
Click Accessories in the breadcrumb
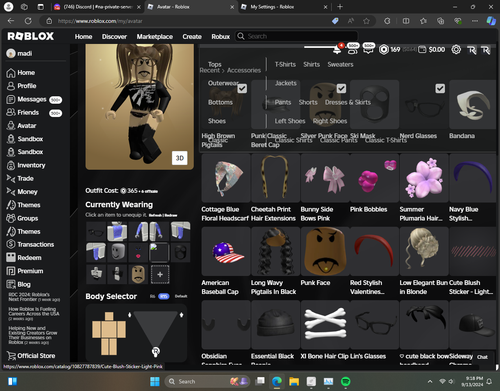coord(244,70)
